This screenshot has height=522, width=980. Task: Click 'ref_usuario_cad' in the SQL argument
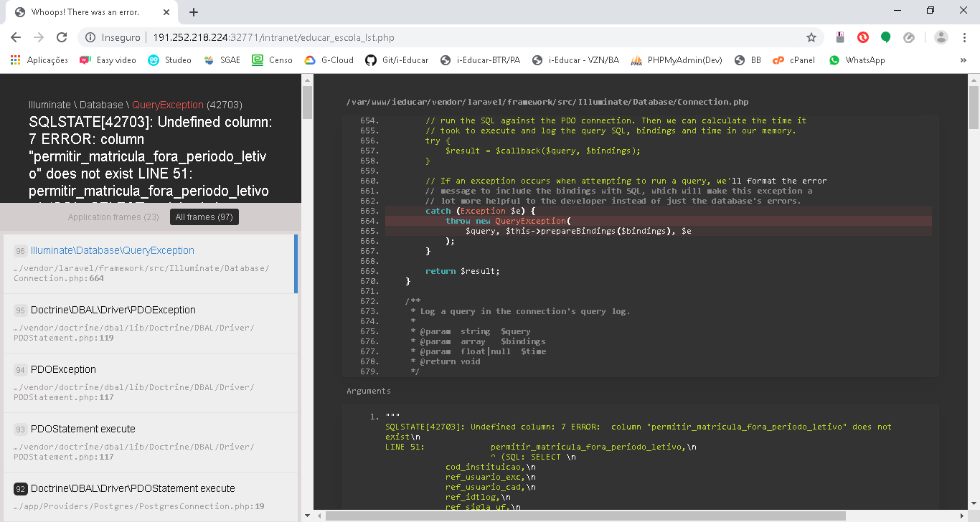click(x=486, y=487)
